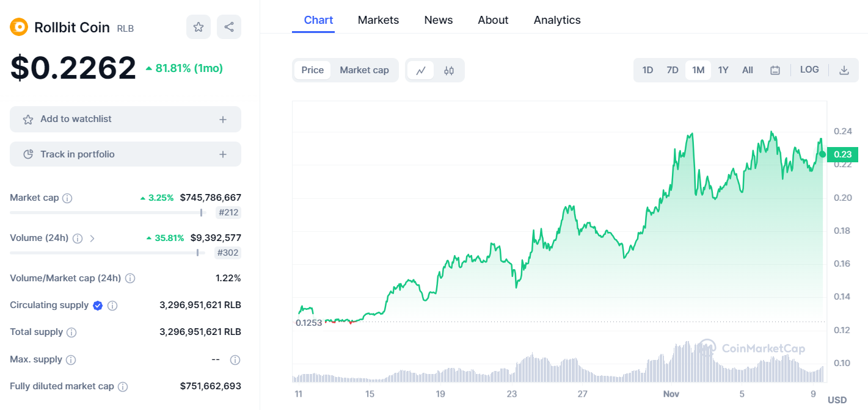Download the chart data
Viewport: 868px width, 410px height.
pos(844,70)
